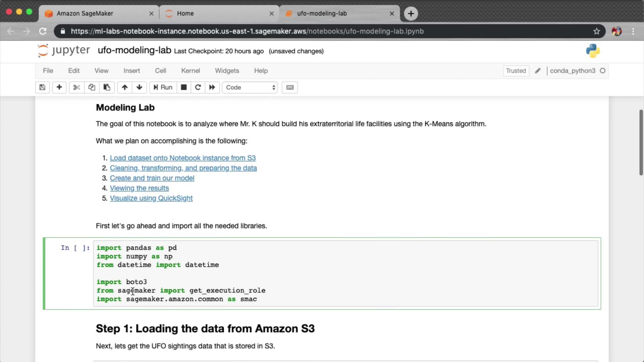644x362 pixels.
Task: Insert cell below with plus icon
Action: pyautogui.click(x=59, y=87)
